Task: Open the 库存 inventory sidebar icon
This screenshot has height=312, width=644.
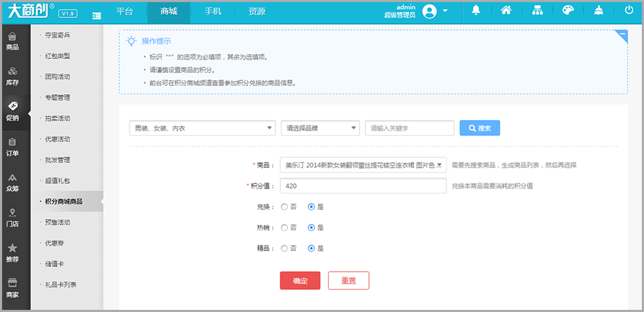Action: click(x=12, y=76)
